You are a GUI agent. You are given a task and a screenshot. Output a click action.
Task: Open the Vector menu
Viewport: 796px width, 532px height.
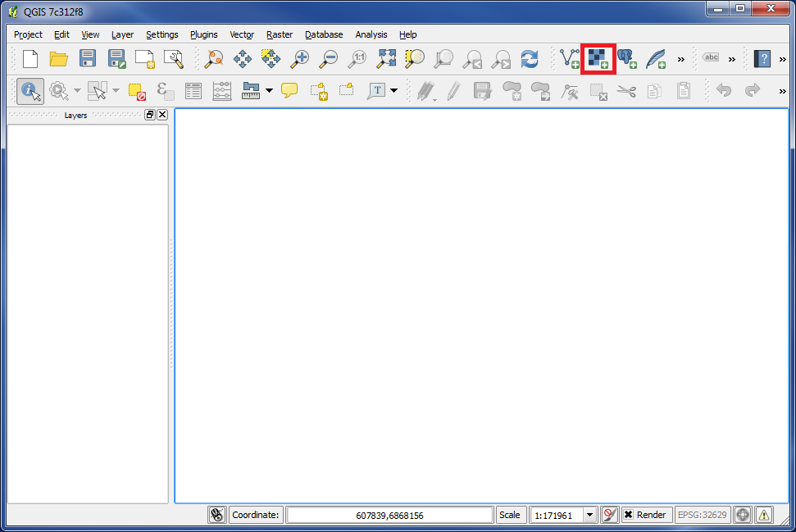tap(242, 34)
